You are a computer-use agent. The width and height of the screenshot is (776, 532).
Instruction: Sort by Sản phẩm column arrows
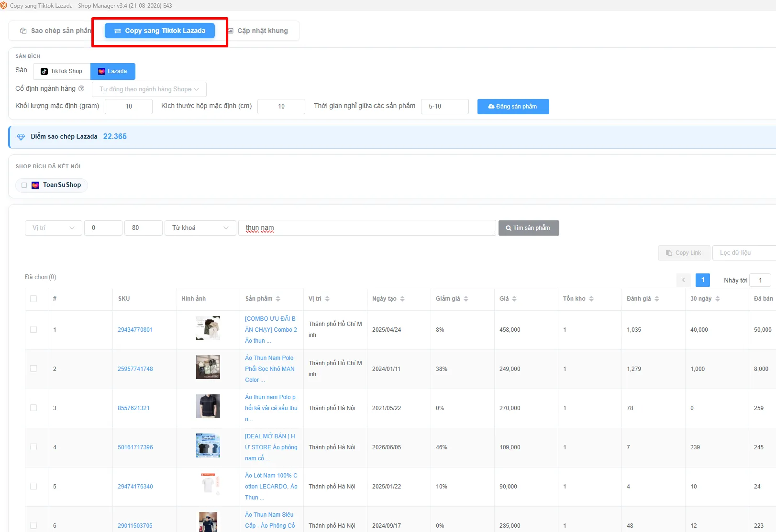tap(278, 299)
